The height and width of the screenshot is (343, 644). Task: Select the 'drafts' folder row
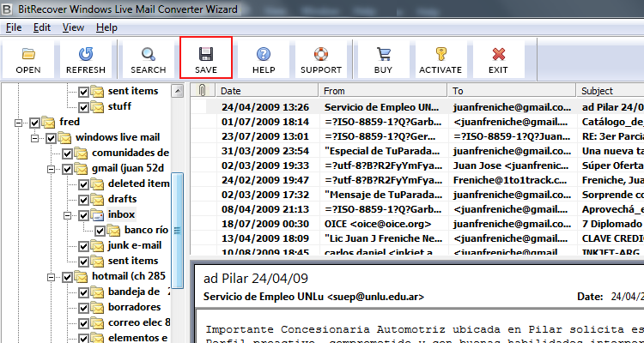123,199
